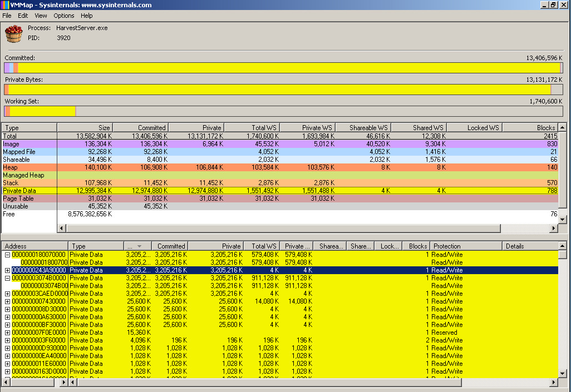571x392 pixels.
Task: Sort details list by Protection column
Action: pos(466,246)
